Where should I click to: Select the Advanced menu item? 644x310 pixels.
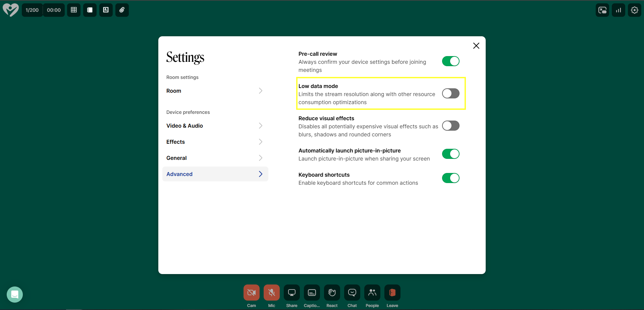click(x=215, y=174)
